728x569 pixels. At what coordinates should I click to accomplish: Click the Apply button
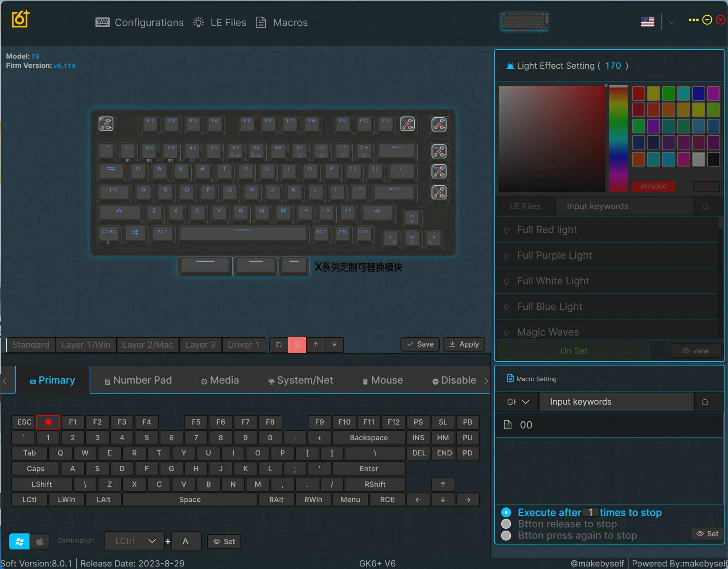pyautogui.click(x=464, y=344)
